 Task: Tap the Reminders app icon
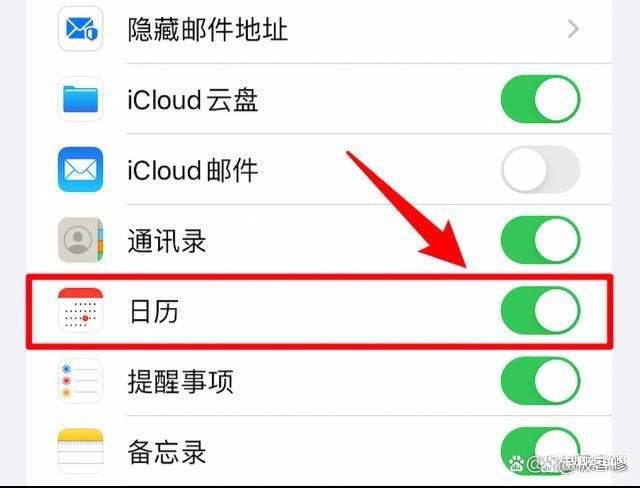(80, 381)
